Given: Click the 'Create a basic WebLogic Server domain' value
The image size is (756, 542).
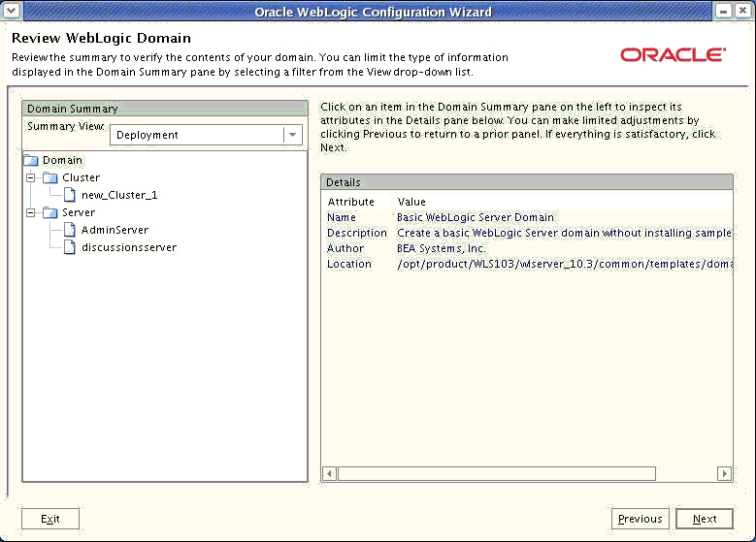Looking at the screenshot, I should click(x=564, y=233).
